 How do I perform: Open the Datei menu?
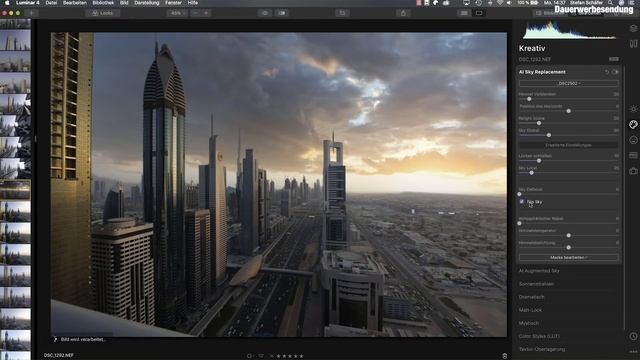pos(51,2)
